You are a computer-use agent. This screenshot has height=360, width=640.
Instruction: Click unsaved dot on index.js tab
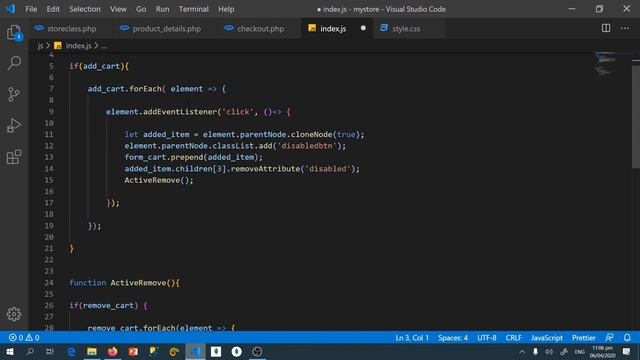pos(363,28)
